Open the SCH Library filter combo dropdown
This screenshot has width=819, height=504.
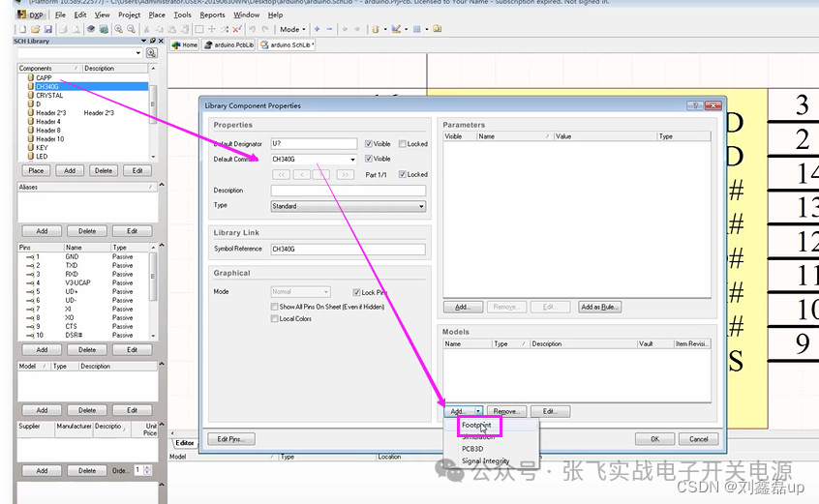pyautogui.click(x=137, y=52)
